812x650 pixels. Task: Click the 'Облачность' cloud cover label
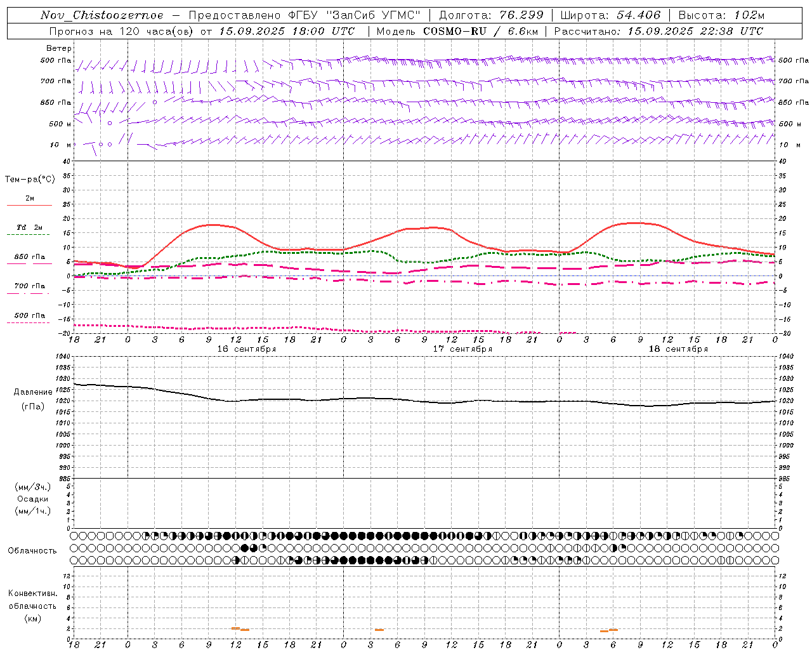(x=32, y=551)
